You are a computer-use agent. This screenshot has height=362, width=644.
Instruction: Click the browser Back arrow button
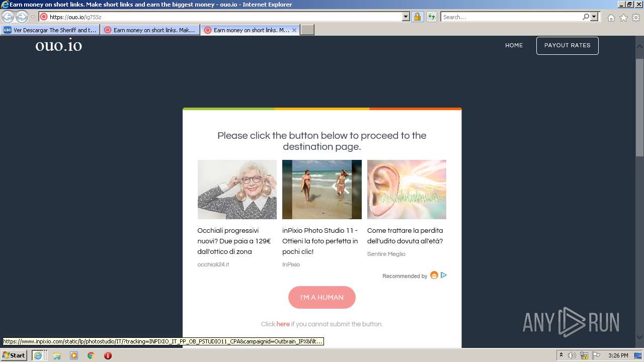pyautogui.click(x=8, y=17)
